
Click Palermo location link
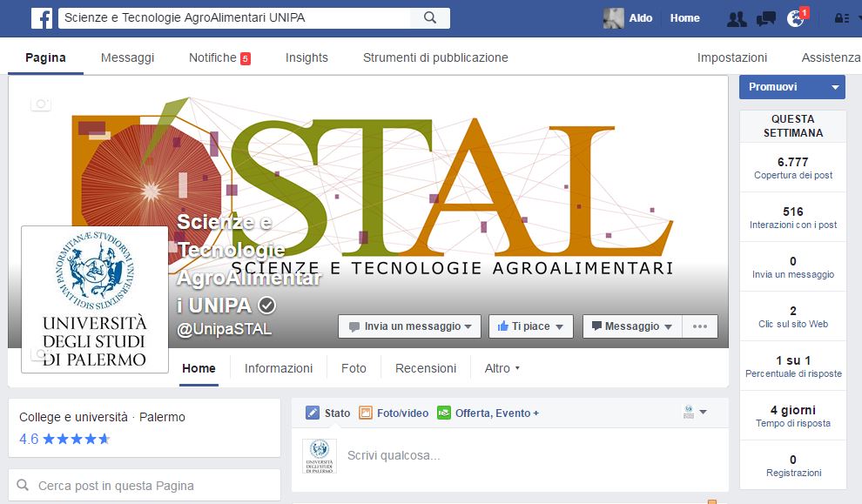(162, 417)
